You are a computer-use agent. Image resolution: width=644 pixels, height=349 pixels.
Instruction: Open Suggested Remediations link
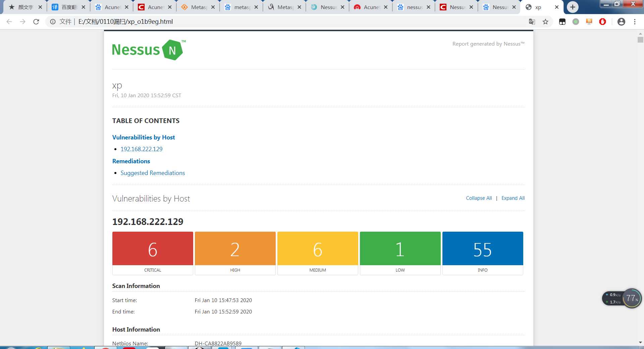(x=153, y=173)
